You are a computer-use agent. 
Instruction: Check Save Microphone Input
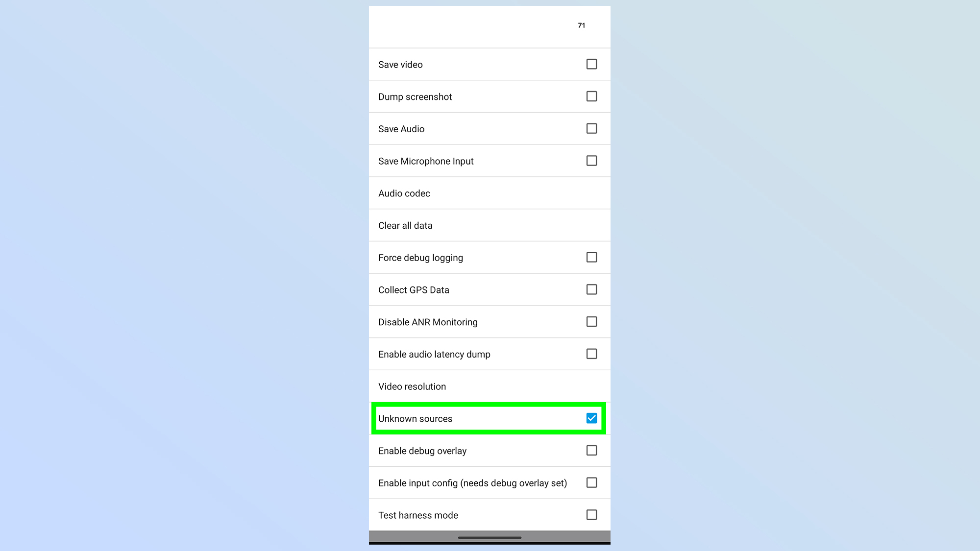click(591, 161)
